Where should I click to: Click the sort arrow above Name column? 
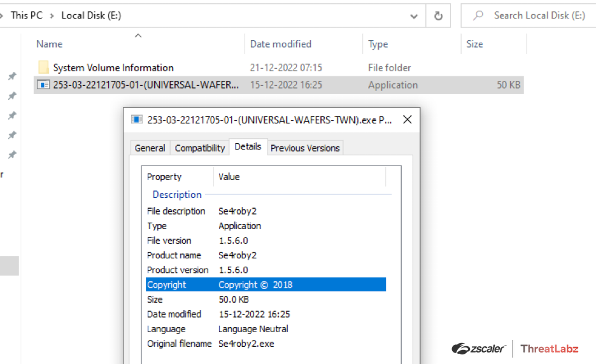click(138, 36)
